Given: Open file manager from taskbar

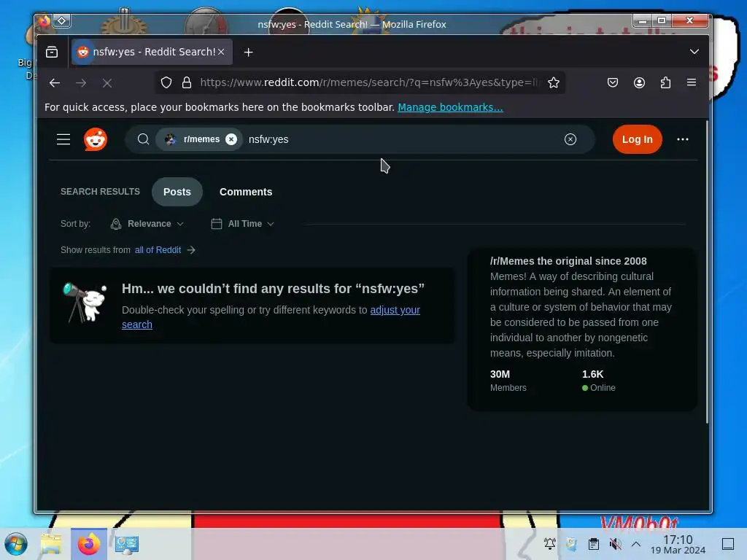Looking at the screenshot, I should tap(51, 544).
